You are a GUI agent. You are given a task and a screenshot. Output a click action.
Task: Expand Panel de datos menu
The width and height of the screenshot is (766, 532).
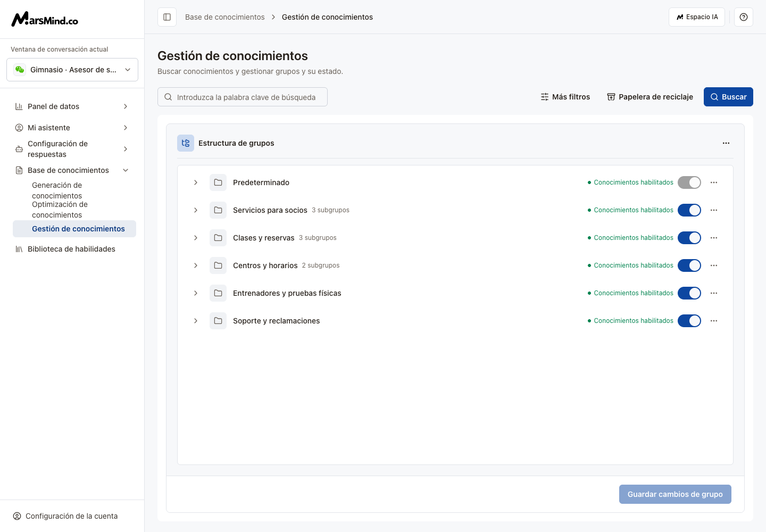click(72, 106)
